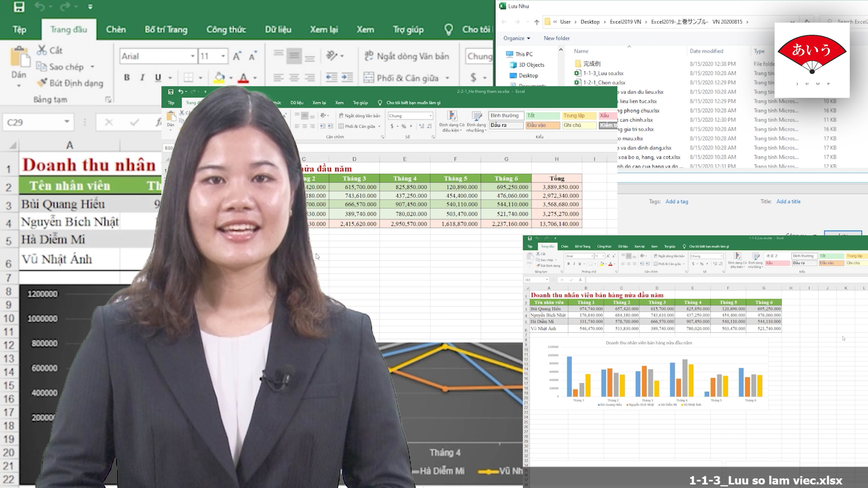The image size is (868, 488).
Task: Click the Cắt (Cut) scissors icon
Action: (x=42, y=50)
